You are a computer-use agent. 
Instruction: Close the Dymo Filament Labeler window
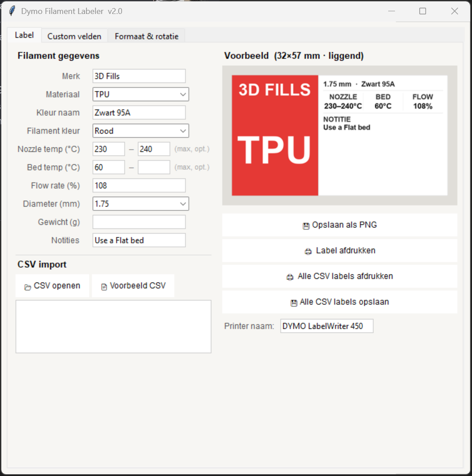pyautogui.click(x=454, y=11)
